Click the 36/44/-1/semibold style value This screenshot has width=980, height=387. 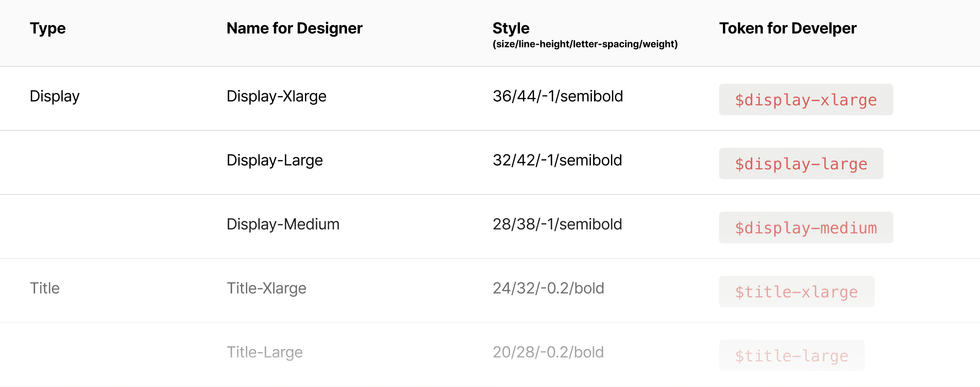(557, 96)
